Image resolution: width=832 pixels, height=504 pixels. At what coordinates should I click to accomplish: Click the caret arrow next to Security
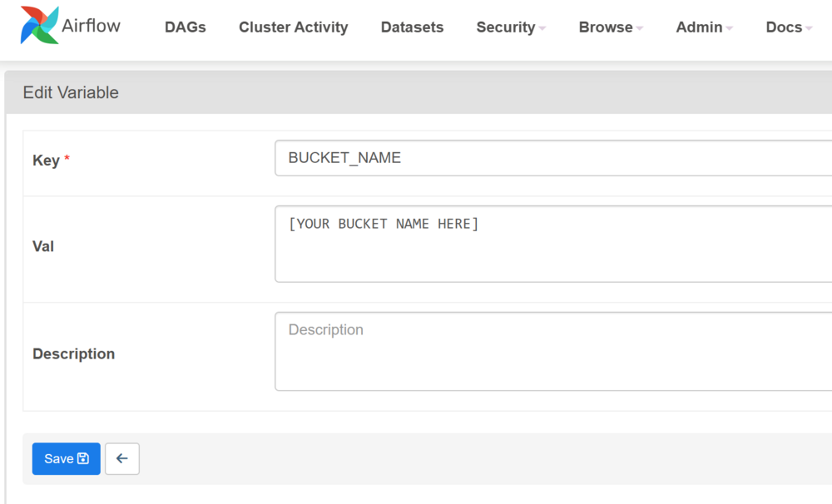tap(542, 28)
